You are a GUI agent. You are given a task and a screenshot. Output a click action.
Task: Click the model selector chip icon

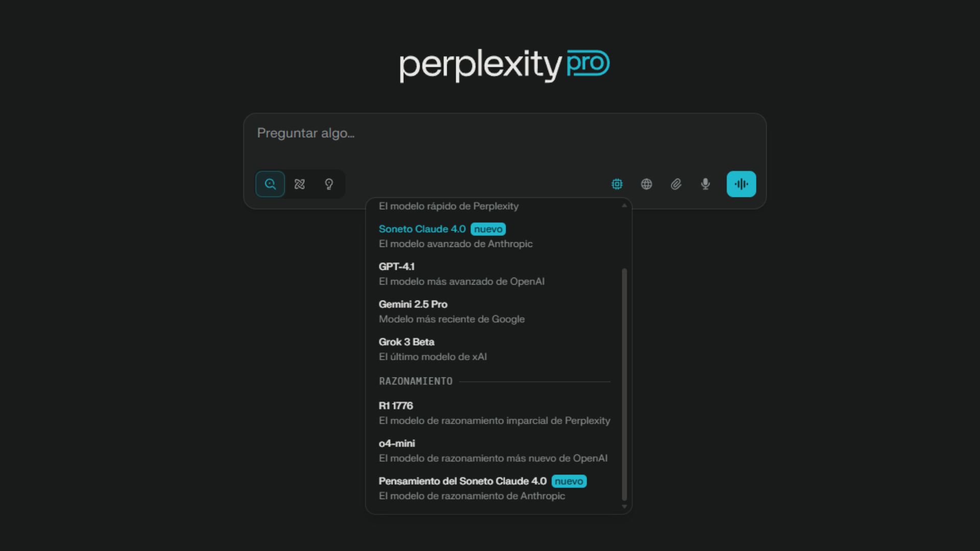[617, 184]
